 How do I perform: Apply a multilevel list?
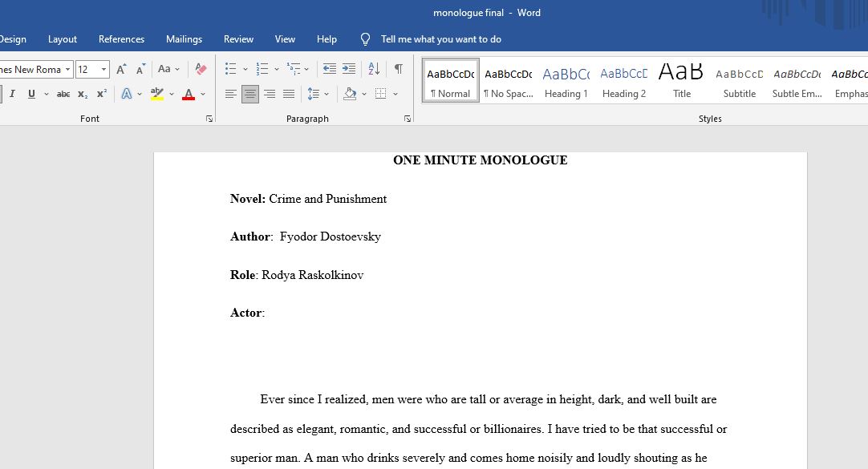(x=294, y=69)
